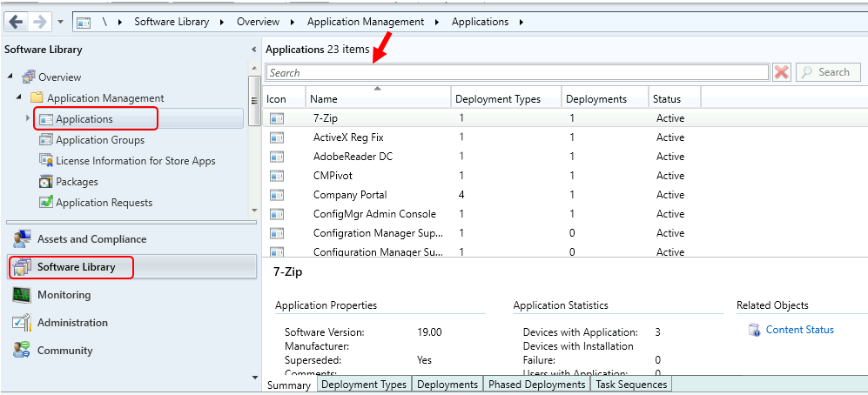
Task: Select the CMPivot application
Action: point(565,176)
